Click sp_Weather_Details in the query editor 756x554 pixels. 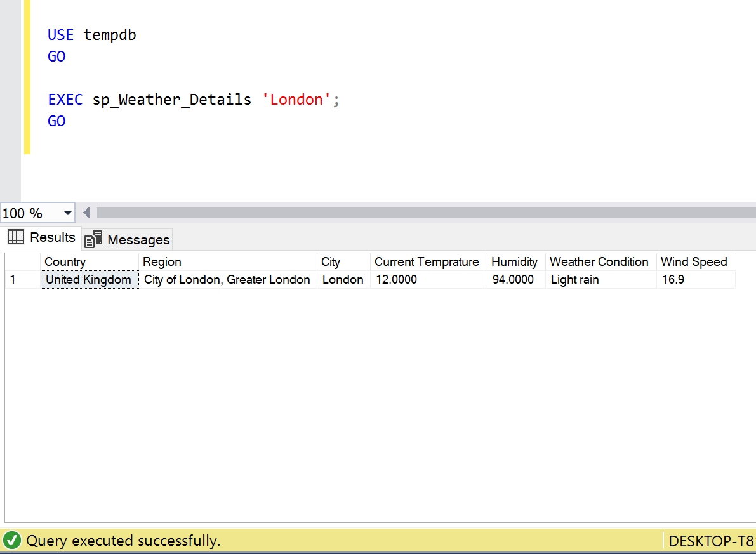(172, 100)
